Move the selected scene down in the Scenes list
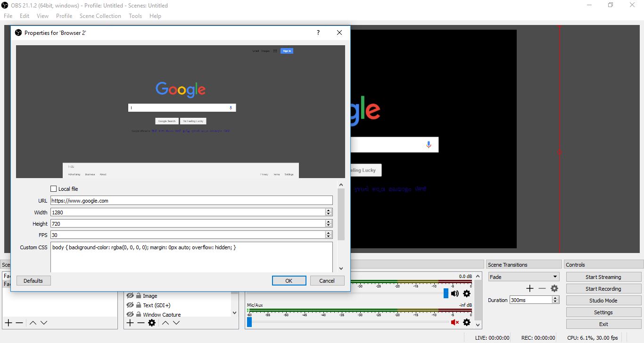 point(44,323)
